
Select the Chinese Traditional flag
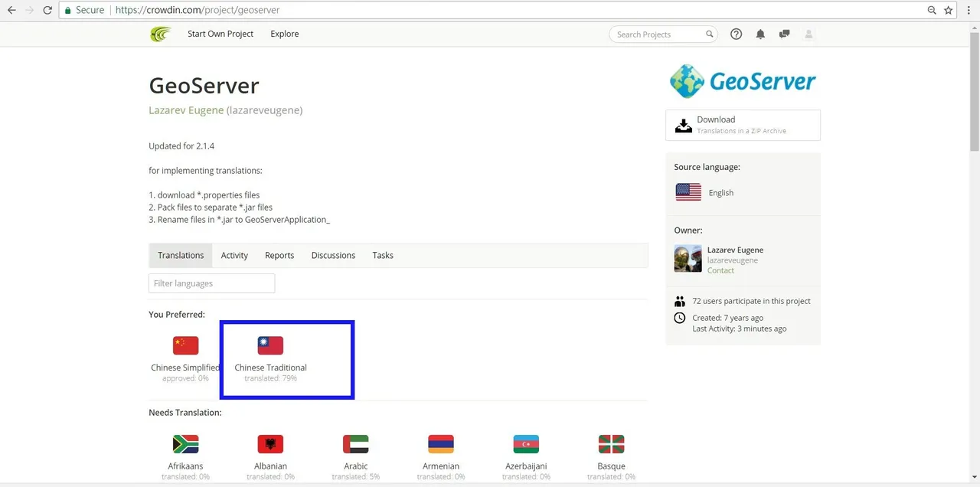(x=270, y=345)
